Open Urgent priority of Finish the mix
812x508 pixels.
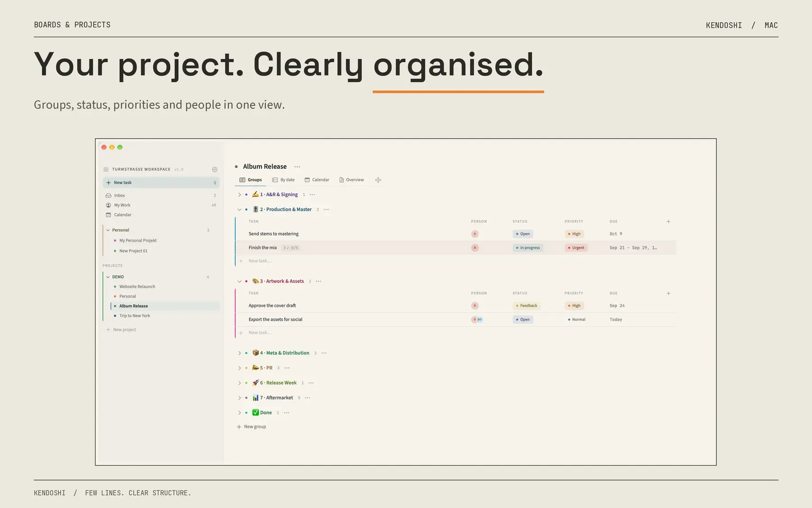(576, 248)
